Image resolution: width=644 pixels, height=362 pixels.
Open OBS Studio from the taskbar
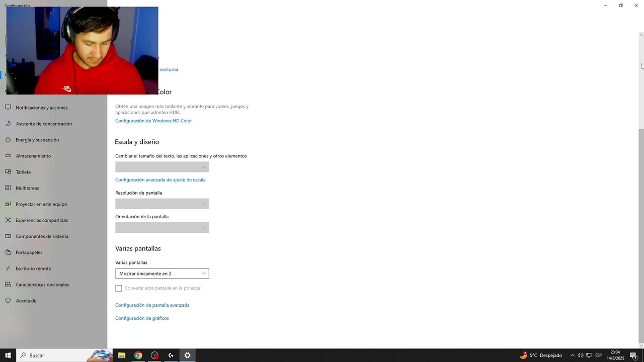pos(154,355)
